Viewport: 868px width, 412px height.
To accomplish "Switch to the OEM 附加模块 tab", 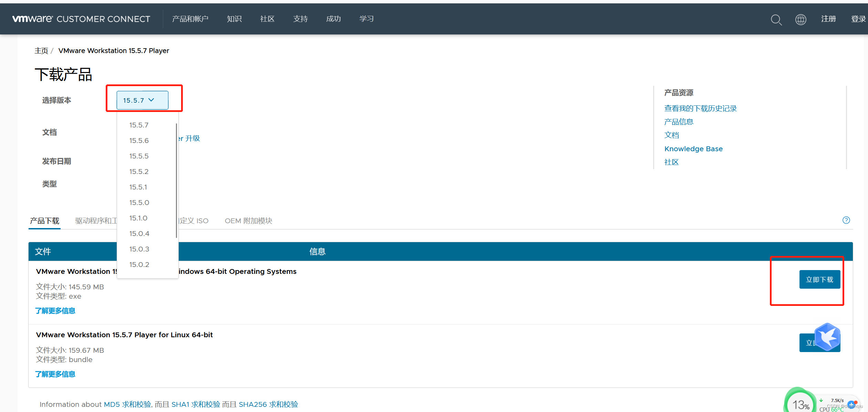I will [x=249, y=221].
